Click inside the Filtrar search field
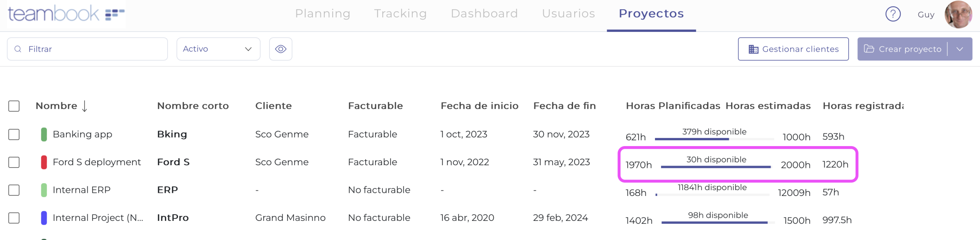Screen dimensions: 980x240 (77, 49)
